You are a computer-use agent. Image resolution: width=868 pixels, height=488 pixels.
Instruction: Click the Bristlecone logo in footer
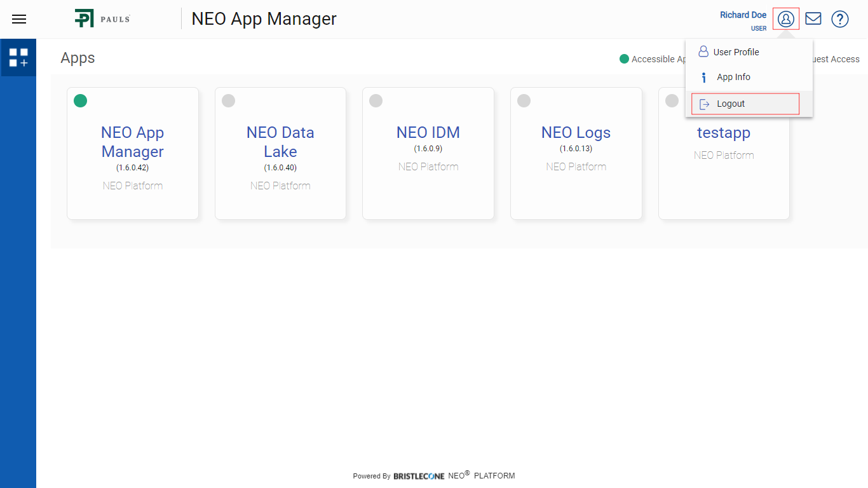[x=419, y=476]
